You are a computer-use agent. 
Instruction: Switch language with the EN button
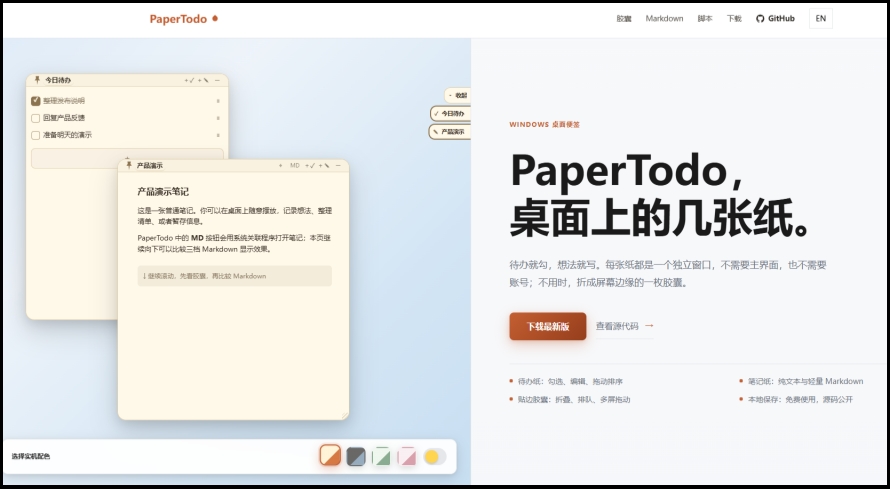pos(821,19)
